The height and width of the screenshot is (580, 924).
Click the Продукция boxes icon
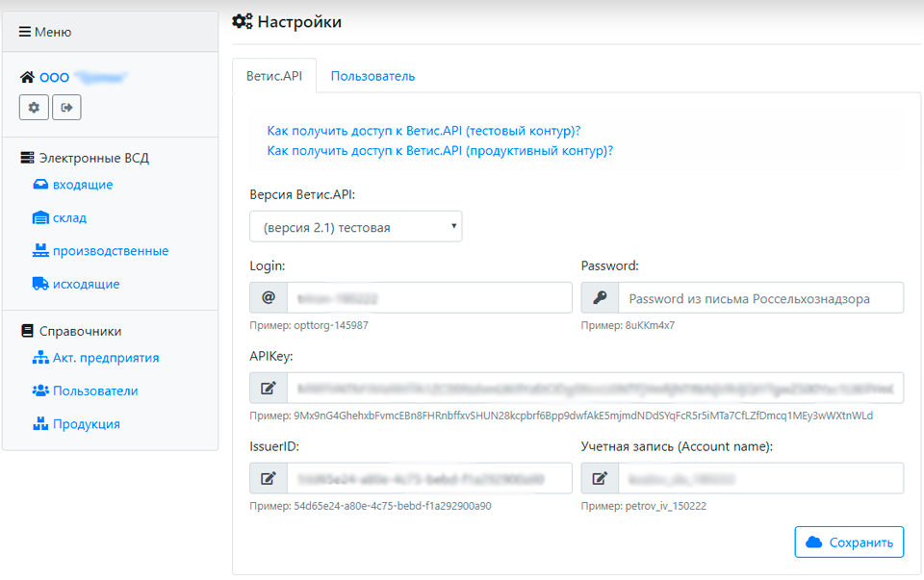[40, 423]
